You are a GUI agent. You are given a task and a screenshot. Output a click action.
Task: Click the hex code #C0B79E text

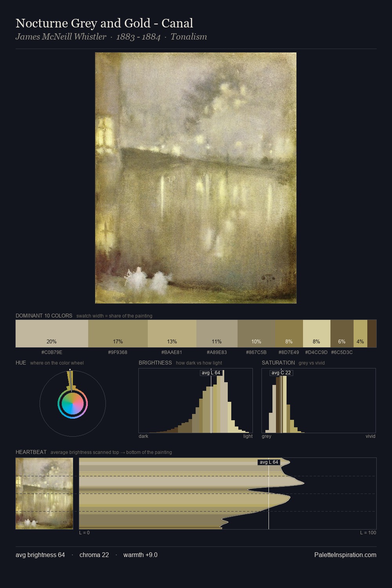[x=52, y=352]
